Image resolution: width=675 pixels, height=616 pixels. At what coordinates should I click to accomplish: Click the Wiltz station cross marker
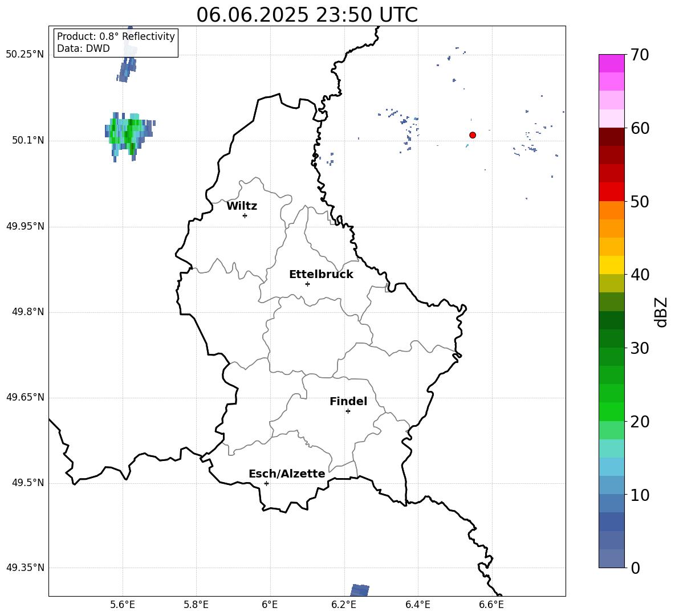click(x=245, y=215)
